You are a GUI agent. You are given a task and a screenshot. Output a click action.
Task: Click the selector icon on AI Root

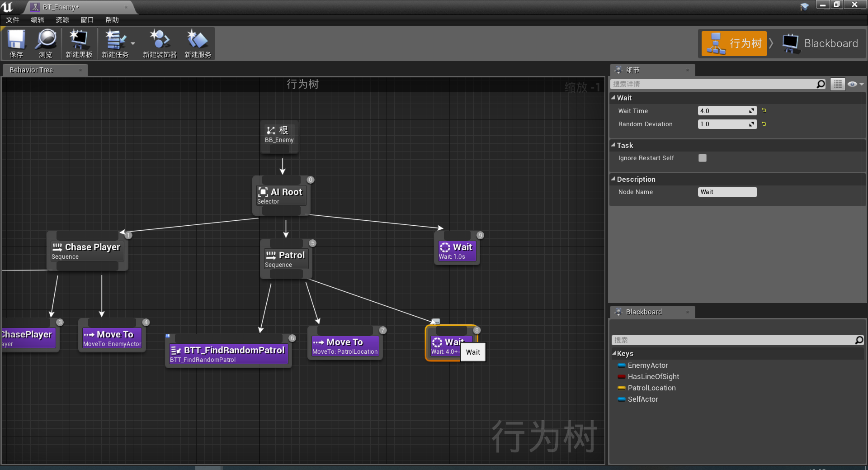coord(263,192)
